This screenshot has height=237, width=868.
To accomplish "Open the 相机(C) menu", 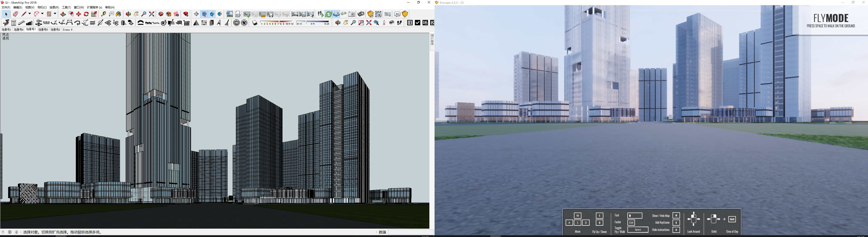I will (x=42, y=7).
